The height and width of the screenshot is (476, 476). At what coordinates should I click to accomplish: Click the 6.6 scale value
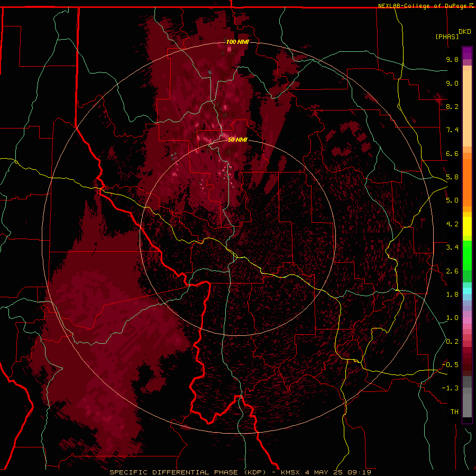pyautogui.click(x=452, y=153)
